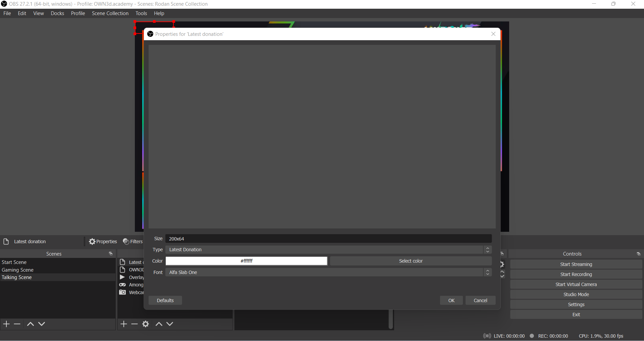Reset properties with the Defaults button
Image resolution: width=644 pixels, height=341 pixels.
(165, 300)
